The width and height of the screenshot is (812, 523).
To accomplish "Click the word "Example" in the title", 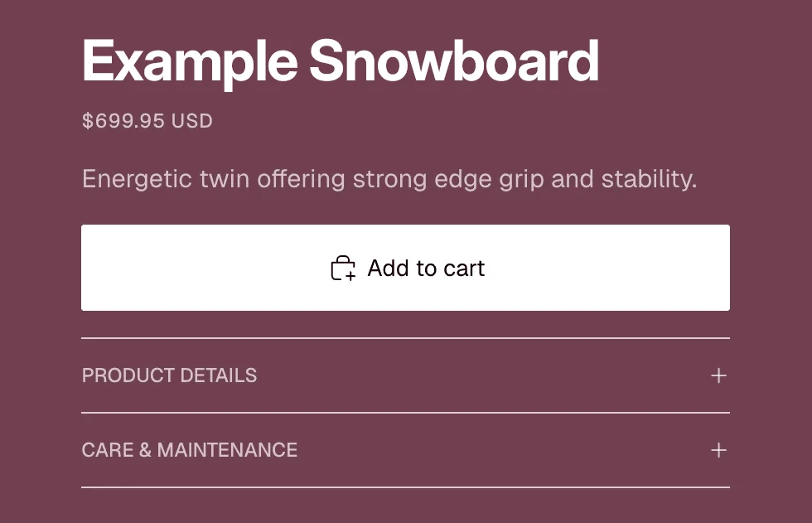I will click(x=189, y=61).
